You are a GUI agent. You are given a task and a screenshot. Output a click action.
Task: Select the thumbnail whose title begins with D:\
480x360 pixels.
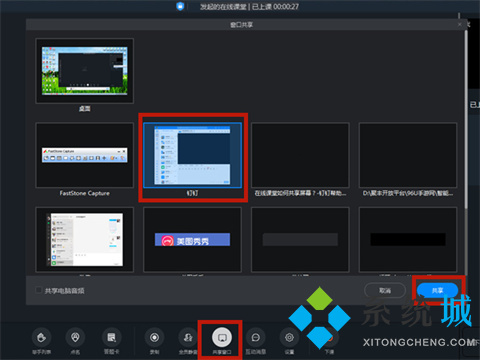click(x=408, y=155)
